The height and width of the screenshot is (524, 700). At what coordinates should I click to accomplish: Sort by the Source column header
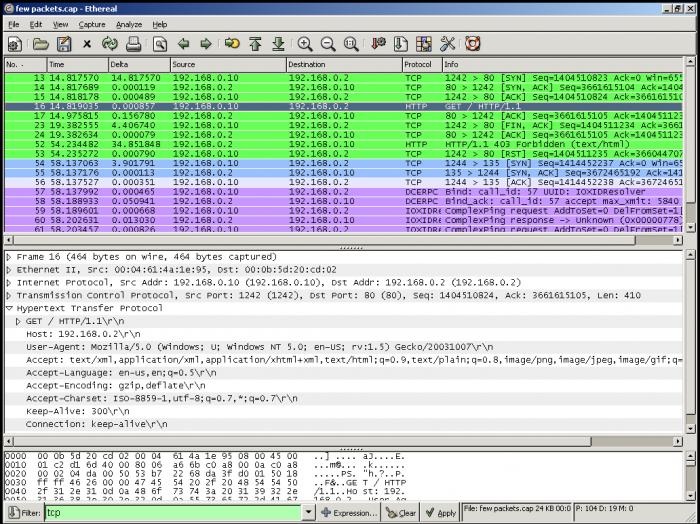228,65
